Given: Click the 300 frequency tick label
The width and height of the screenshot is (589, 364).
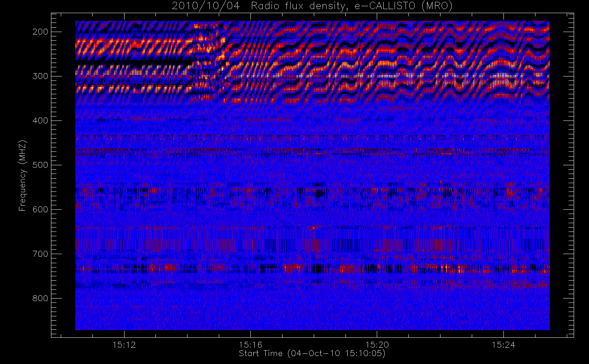Looking at the screenshot, I should [40, 76].
